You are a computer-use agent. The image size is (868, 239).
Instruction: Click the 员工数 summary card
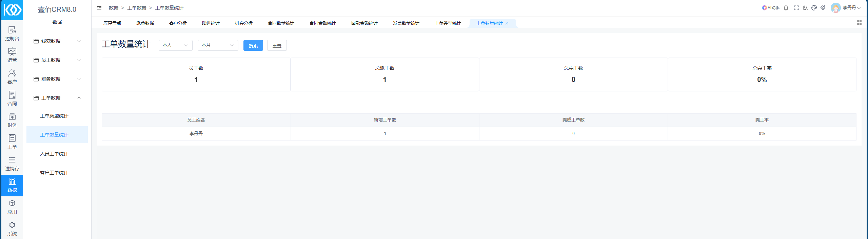coord(196,74)
